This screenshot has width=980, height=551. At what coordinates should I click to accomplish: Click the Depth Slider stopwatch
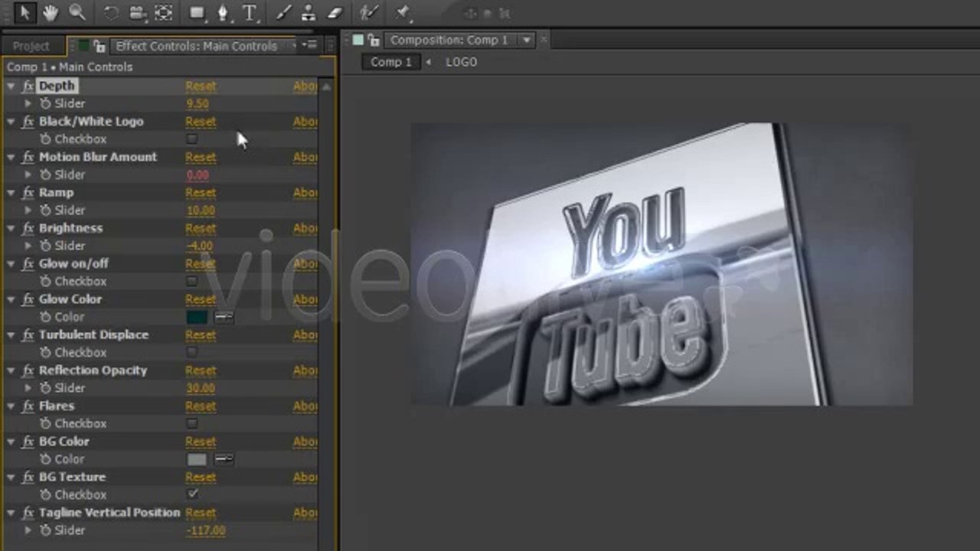pos(45,103)
